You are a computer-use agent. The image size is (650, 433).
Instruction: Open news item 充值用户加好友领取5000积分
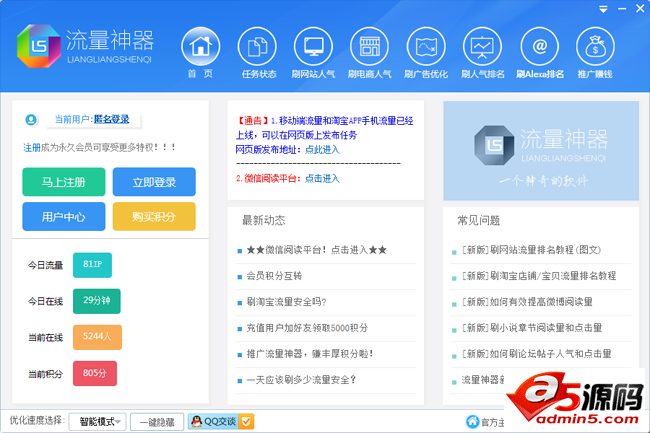tap(307, 328)
